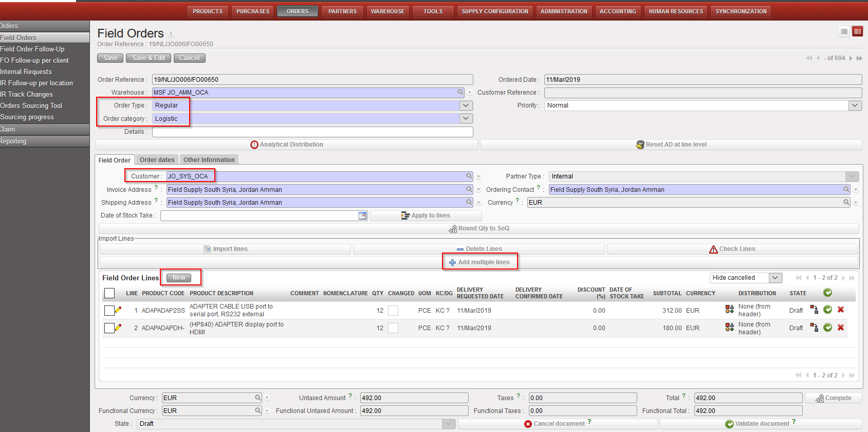
Task: Click the green validate icon on line 1
Action: [x=827, y=310]
